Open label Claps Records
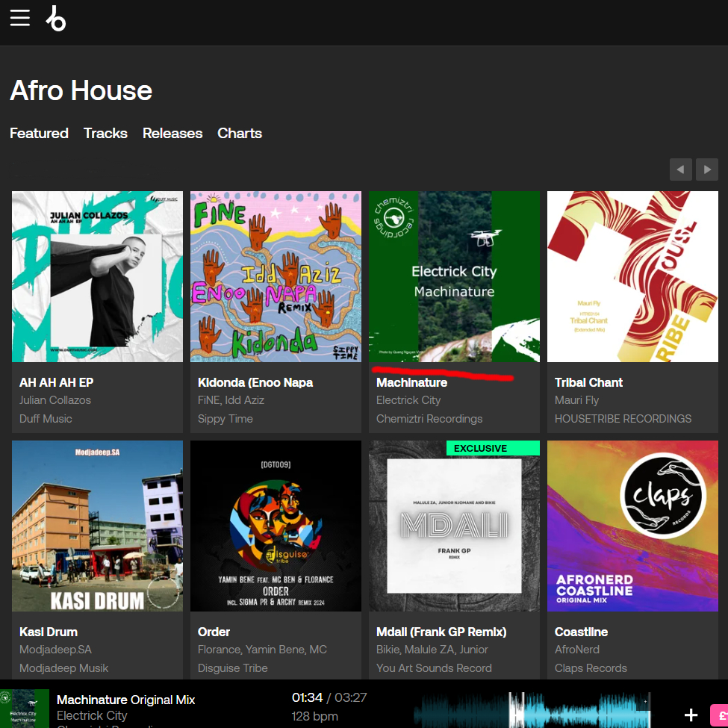 [591, 668]
